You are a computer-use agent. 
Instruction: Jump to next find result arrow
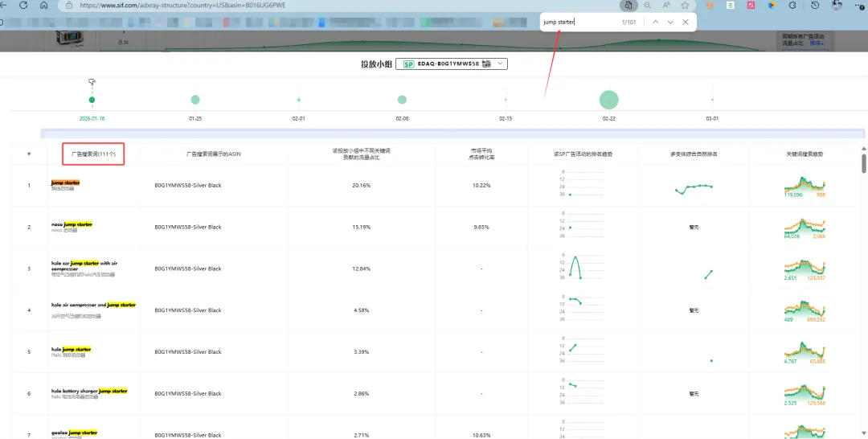(670, 23)
